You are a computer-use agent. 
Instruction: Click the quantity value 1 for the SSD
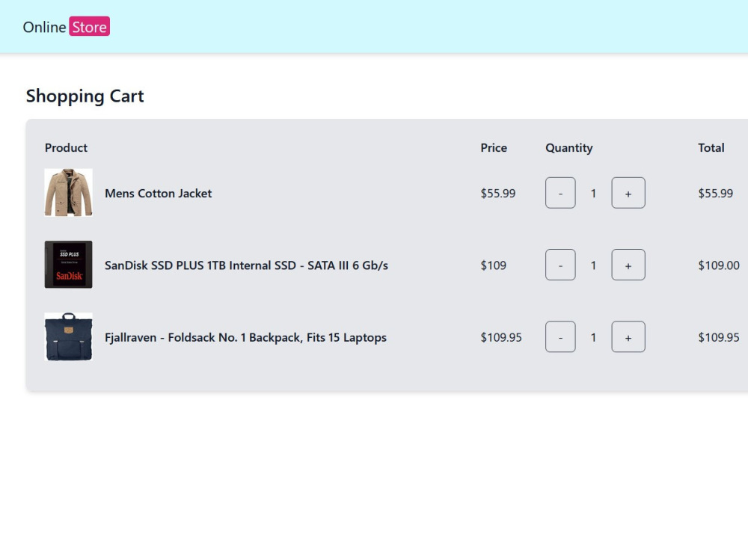(x=593, y=265)
